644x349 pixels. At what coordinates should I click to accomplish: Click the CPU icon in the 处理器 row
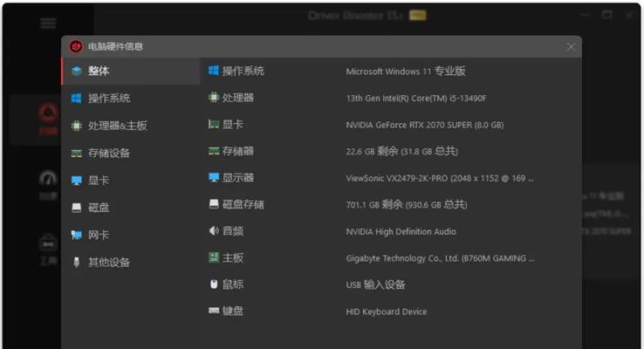(x=214, y=98)
